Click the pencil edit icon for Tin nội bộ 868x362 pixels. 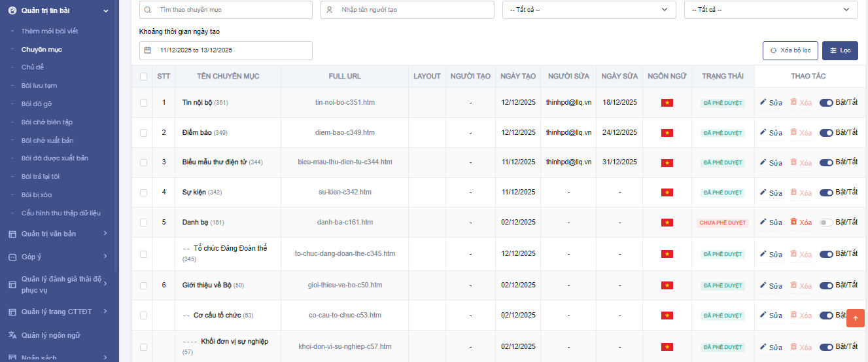tap(763, 102)
